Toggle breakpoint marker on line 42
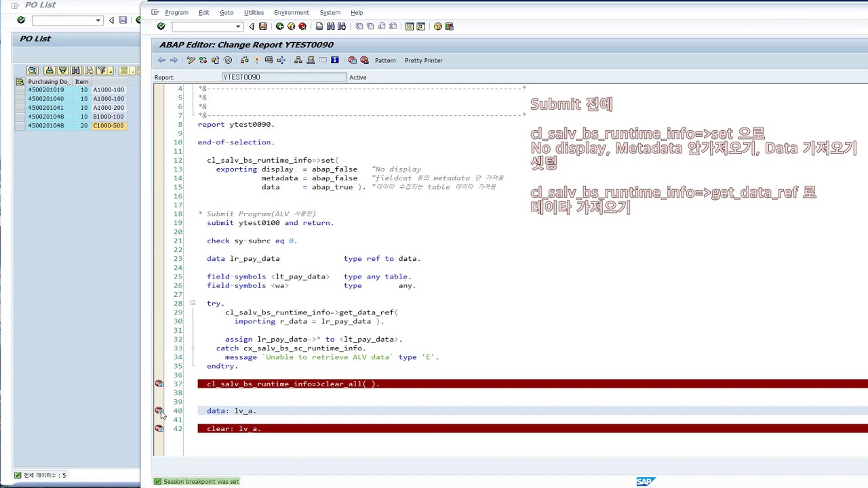Screen dimensions: 868x488 tap(159, 428)
